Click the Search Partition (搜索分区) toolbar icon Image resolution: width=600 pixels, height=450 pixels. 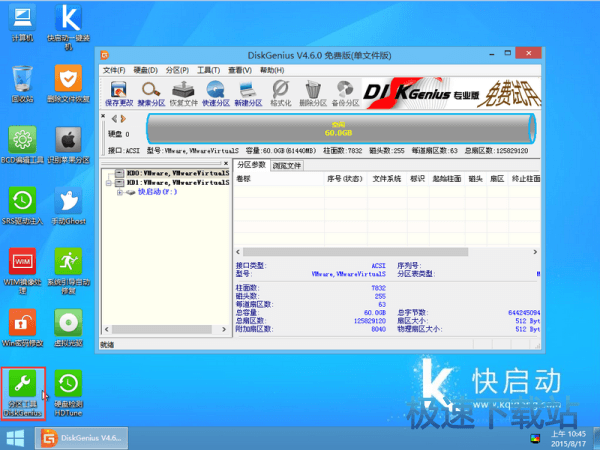point(151,93)
